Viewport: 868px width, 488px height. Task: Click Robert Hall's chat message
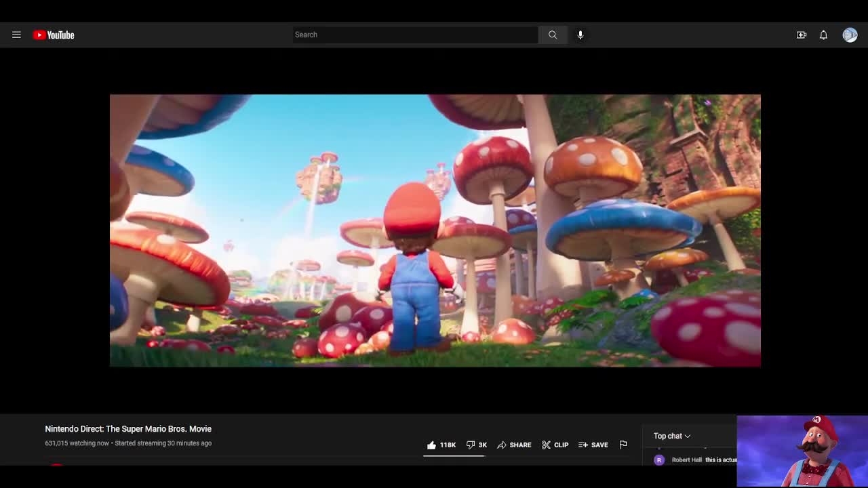pos(720,460)
